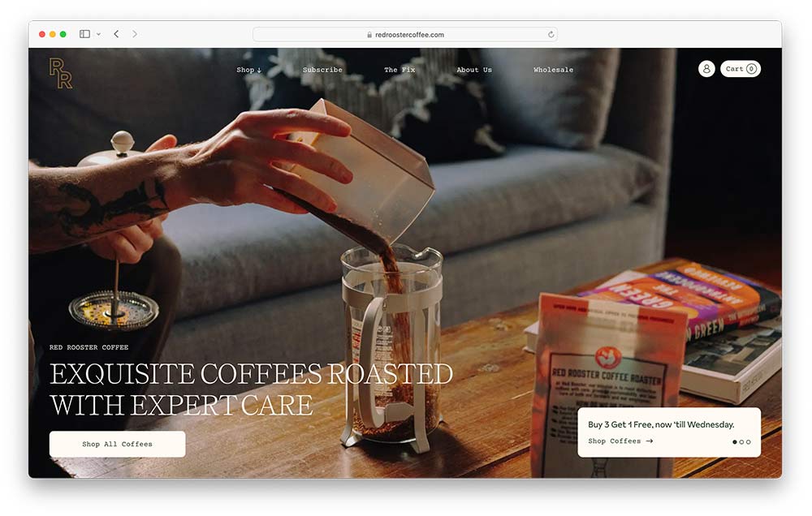This screenshot has width=812, height=516.
Task: Click the Safari sidebar toggle icon
Action: tap(85, 34)
